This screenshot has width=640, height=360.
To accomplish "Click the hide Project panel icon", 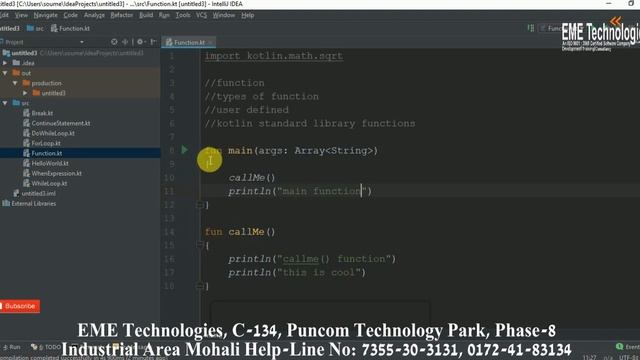I will point(153,42).
